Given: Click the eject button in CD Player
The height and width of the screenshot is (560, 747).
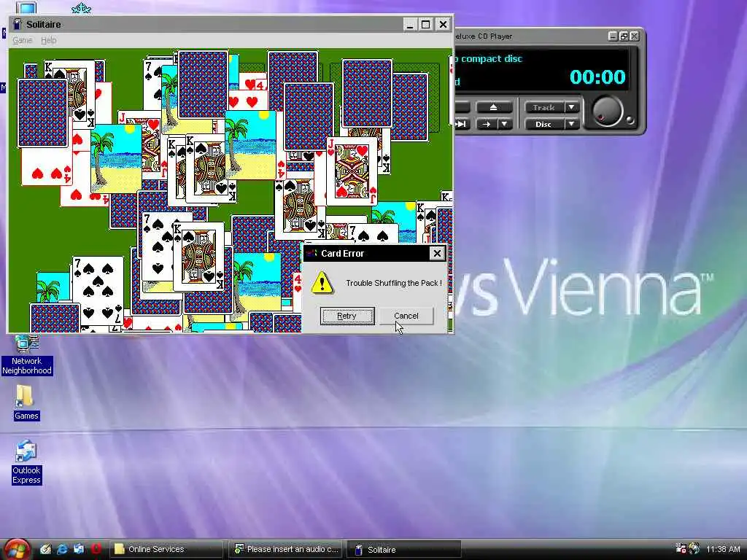Looking at the screenshot, I should click(494, 107).
